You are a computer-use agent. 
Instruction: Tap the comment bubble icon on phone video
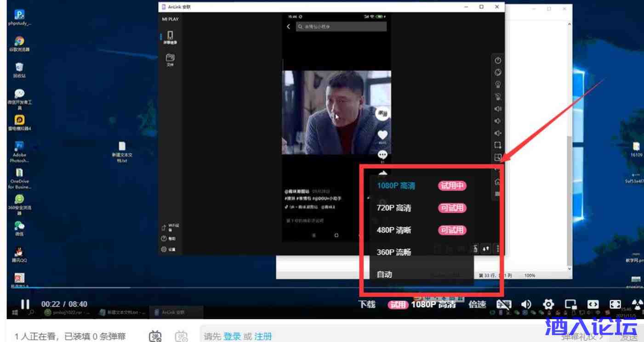tap(382, 156)
